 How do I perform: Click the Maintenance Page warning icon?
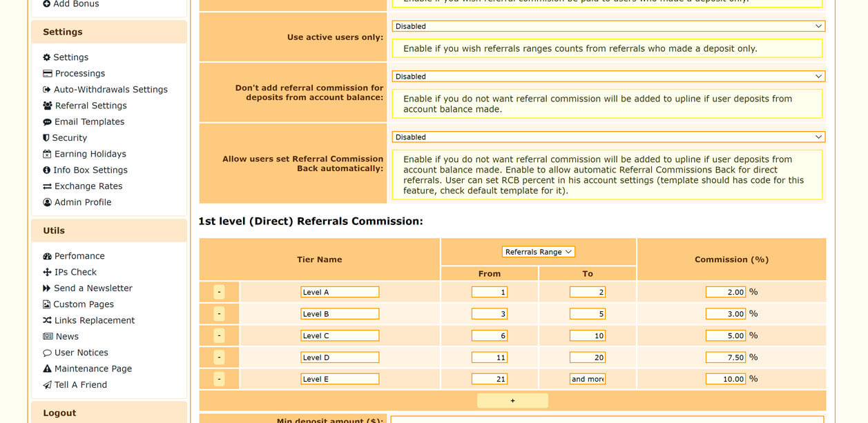pos(48,368)
